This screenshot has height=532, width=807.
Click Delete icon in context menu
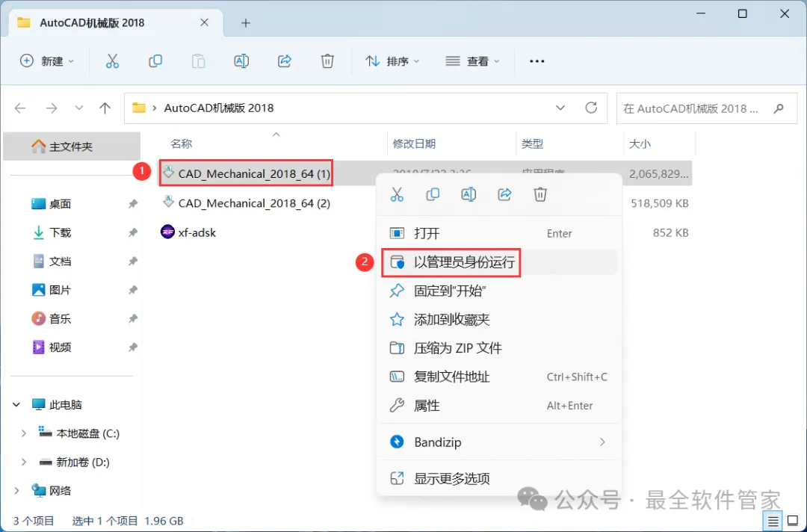point(540,194)
